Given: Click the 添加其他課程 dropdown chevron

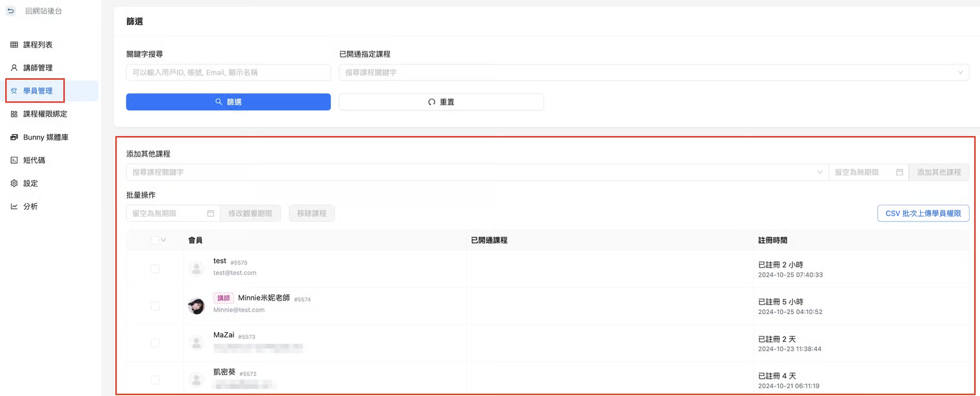Looking at the screenshot, I should pyautogui.click(x=820, y=172).
